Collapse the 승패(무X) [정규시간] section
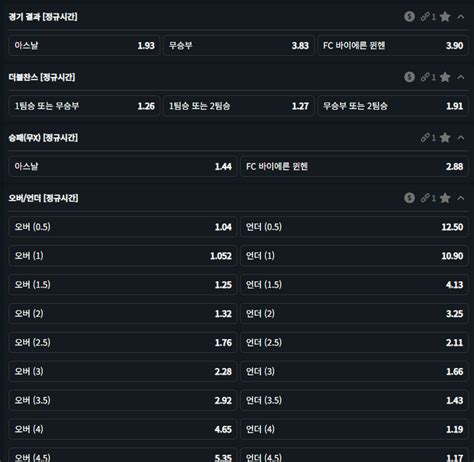The width and height of the screenshot is (474, 462). click(x=461, y=138)
